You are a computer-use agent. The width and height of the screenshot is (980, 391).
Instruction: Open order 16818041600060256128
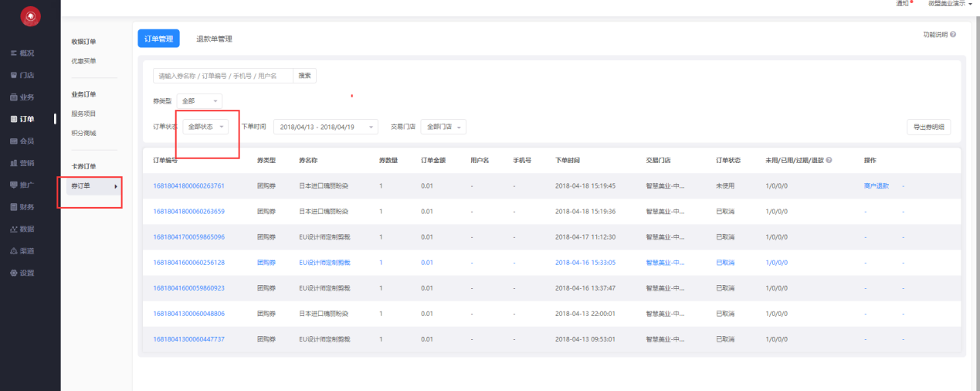point(188,263)
